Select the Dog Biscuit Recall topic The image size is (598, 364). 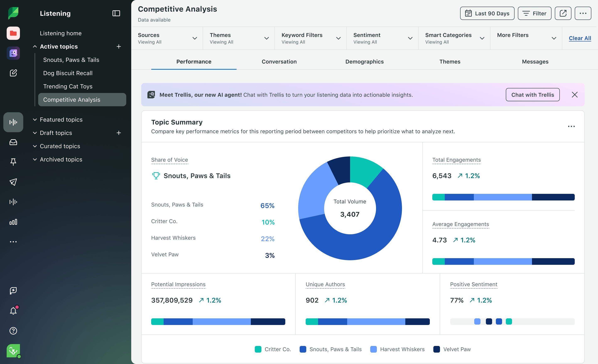[68, 73]
